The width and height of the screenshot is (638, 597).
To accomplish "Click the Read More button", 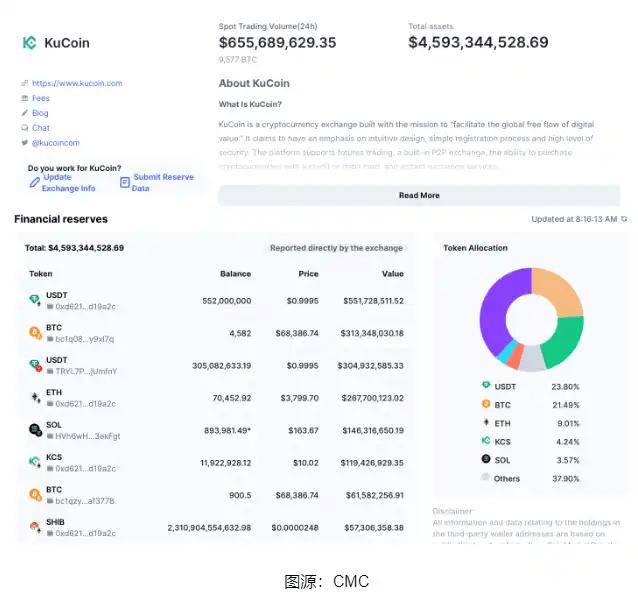I will [419, 195].
